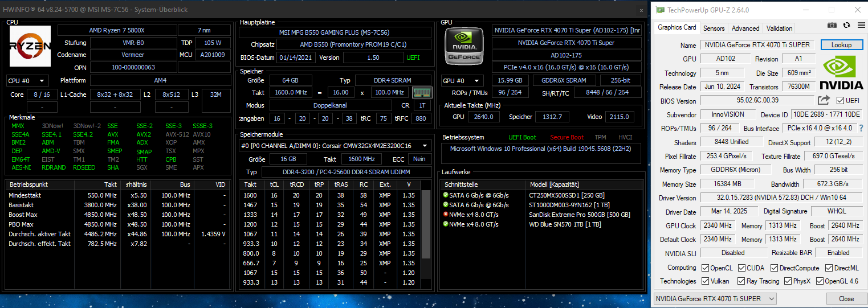Open the CPU #0 selector dropdown
Viewport: 868px width, 308px height.
(27, 81)
